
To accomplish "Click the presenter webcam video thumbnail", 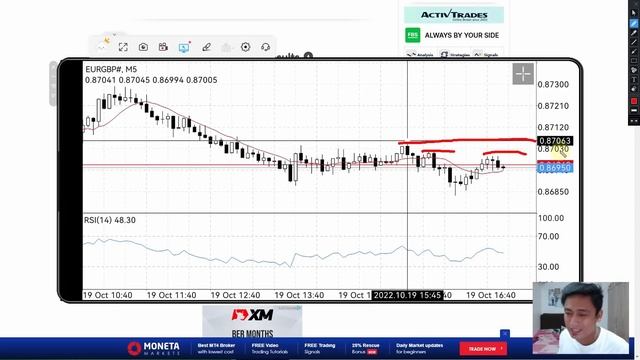I will pyautogui.click(x=581, y=318).
